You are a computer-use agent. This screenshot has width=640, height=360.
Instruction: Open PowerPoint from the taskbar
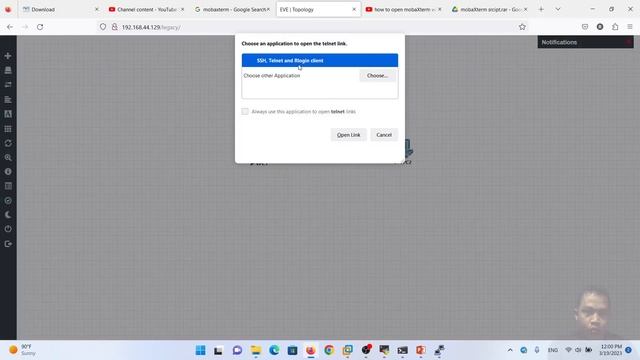(x=421, y=350)
